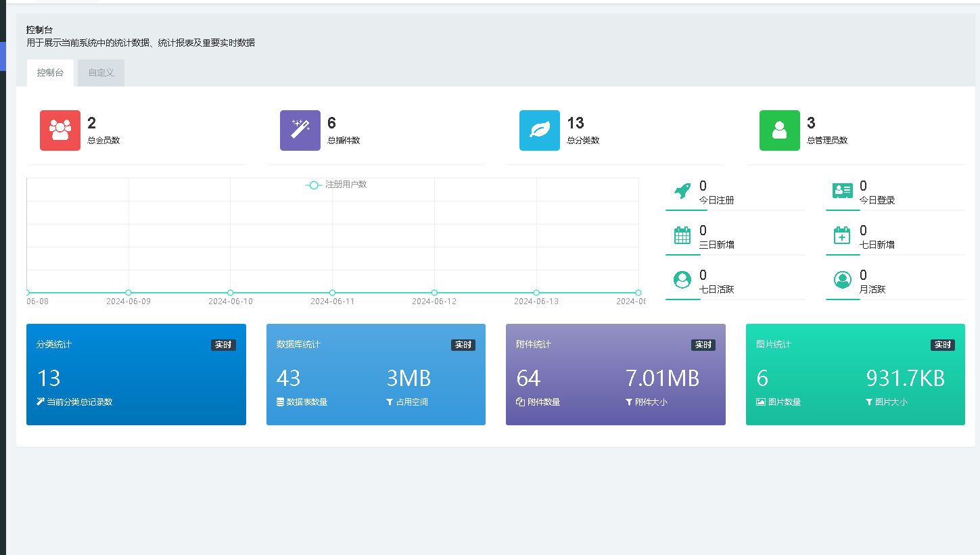Click the 数据库统计 card title

[298, 344]
